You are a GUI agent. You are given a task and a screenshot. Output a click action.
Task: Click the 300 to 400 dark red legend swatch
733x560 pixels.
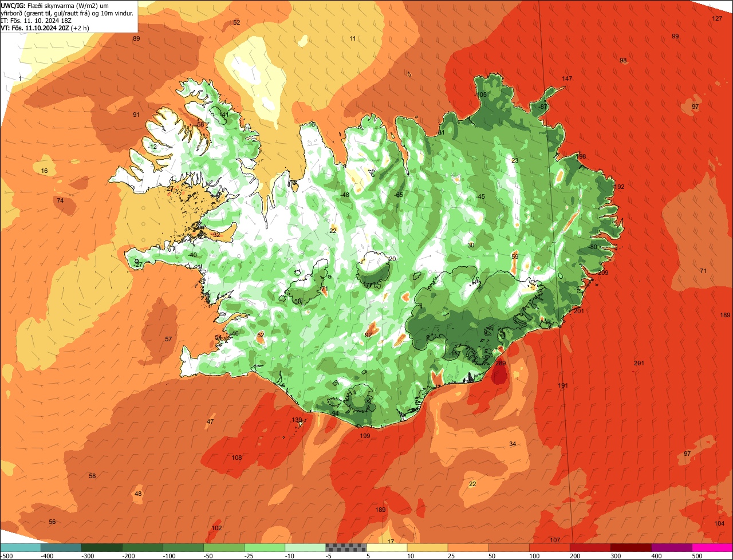(x=630, y=547)
